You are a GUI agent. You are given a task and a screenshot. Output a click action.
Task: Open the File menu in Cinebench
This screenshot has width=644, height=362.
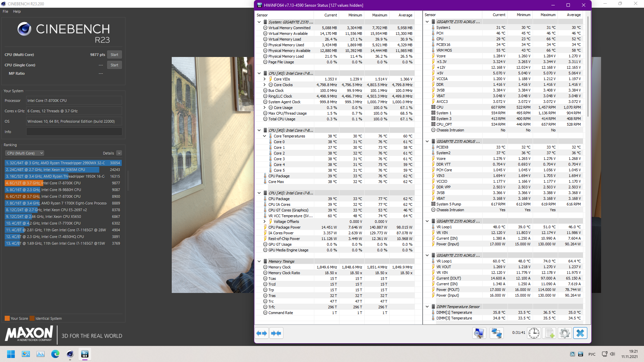coord(5,11)
